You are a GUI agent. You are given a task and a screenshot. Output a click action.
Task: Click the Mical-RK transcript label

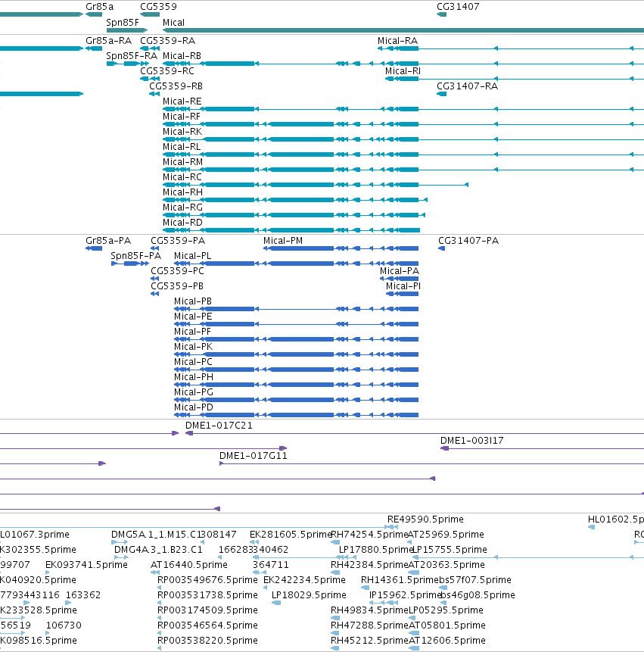182,132
